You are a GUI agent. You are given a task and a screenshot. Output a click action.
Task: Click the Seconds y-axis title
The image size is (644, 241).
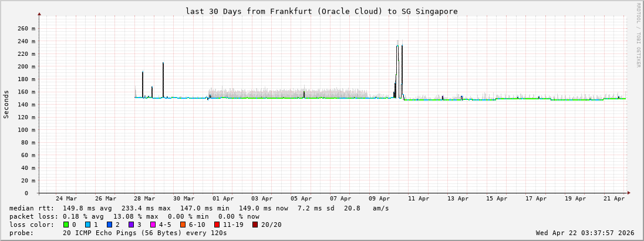pyautogui.click(x=6, y=104)
